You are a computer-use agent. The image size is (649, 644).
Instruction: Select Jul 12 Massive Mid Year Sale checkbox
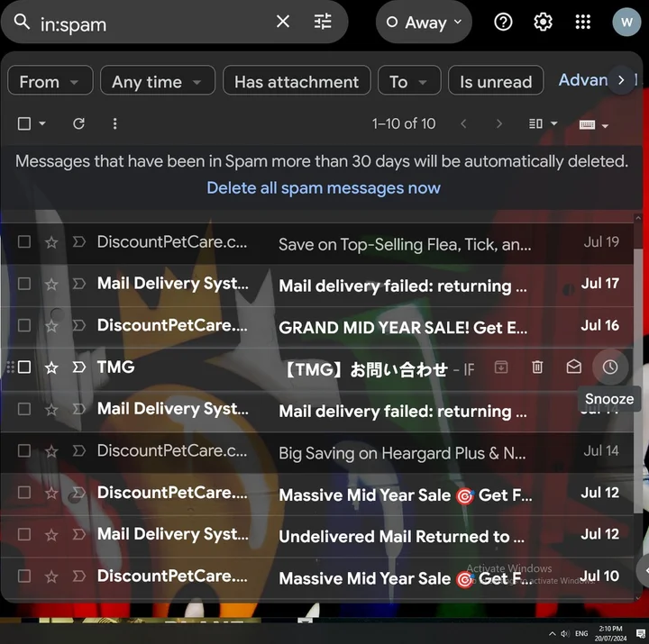(24, 492)
